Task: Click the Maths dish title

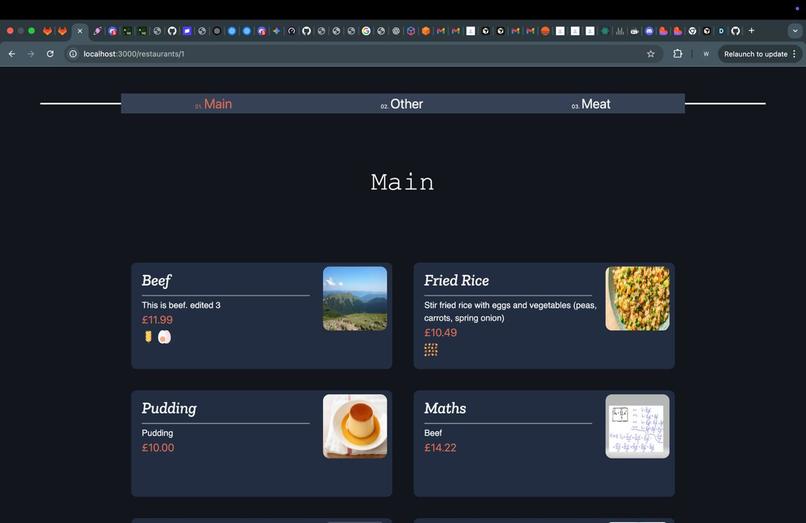Action: pos(445,408)
